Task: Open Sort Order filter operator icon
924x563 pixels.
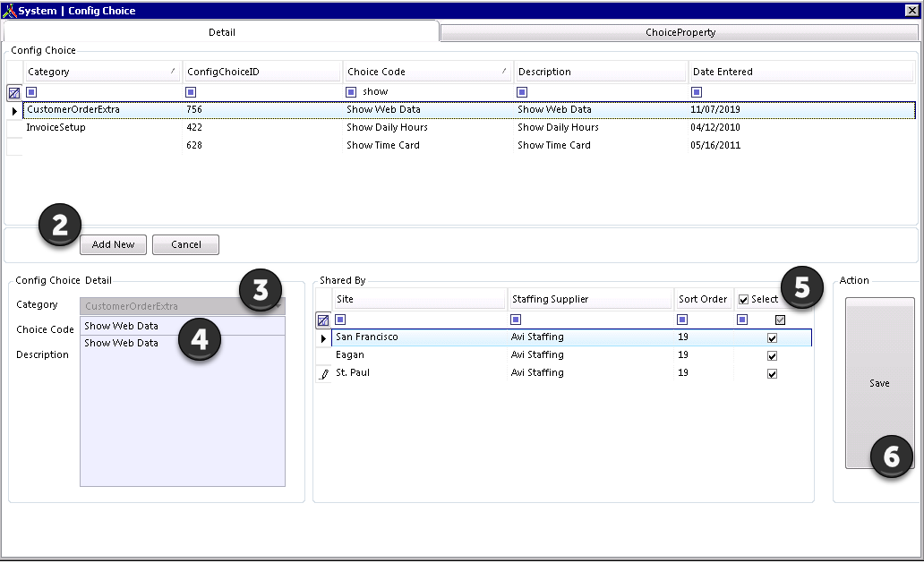Action: tap(682, 320)
